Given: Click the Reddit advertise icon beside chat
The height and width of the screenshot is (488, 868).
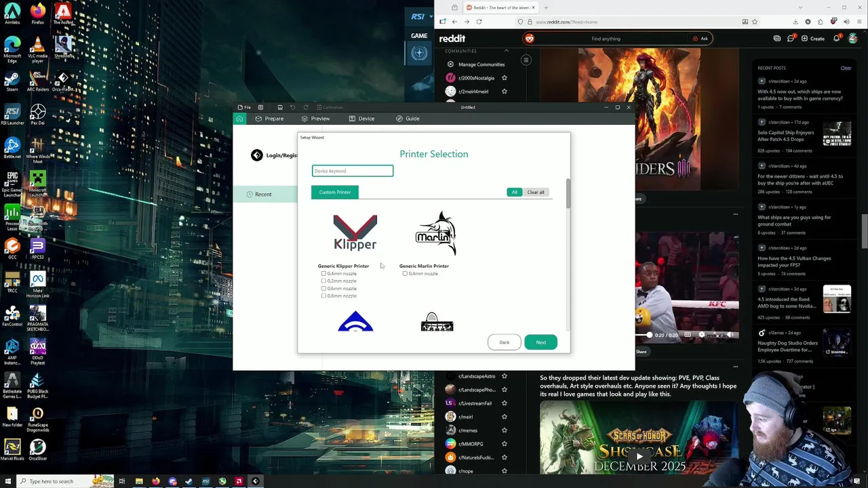Looking at the screenshot, I should click(x=777, y=39).
